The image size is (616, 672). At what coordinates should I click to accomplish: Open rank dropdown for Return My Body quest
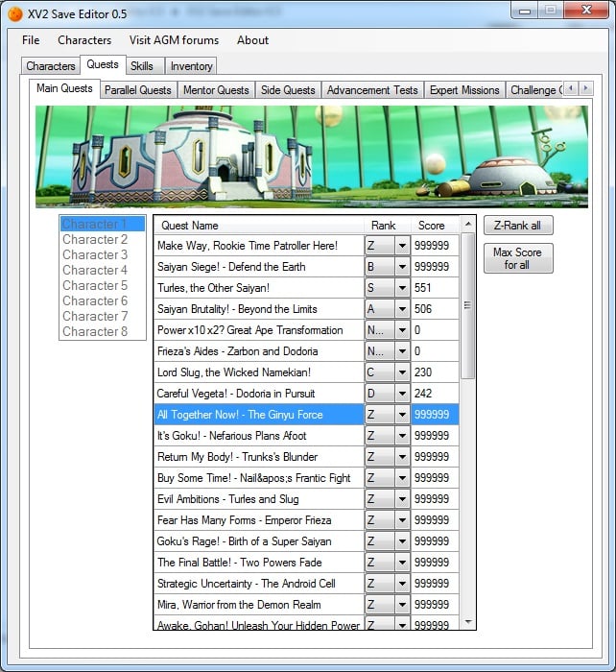[x=402, y=456]
